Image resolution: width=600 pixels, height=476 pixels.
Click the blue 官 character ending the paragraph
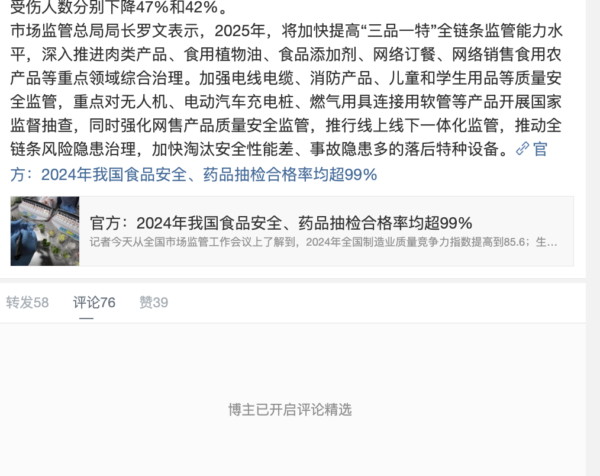pos(540,149)
